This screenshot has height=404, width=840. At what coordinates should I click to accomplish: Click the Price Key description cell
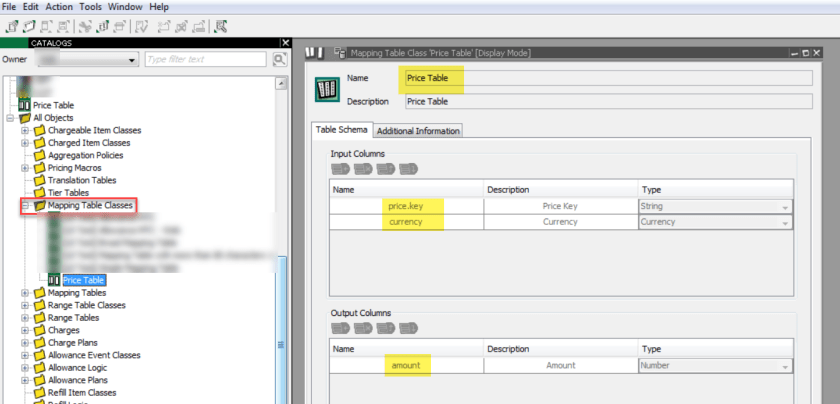[560, 206]
